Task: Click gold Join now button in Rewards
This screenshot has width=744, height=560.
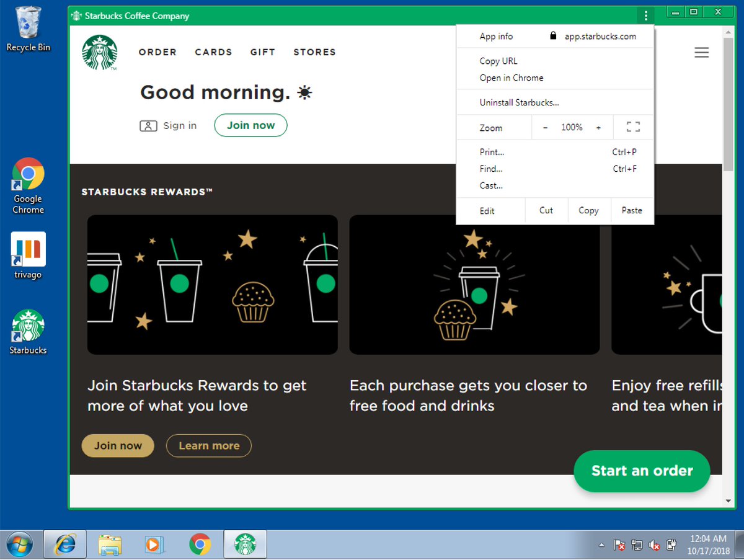Action: pos(118,445)
